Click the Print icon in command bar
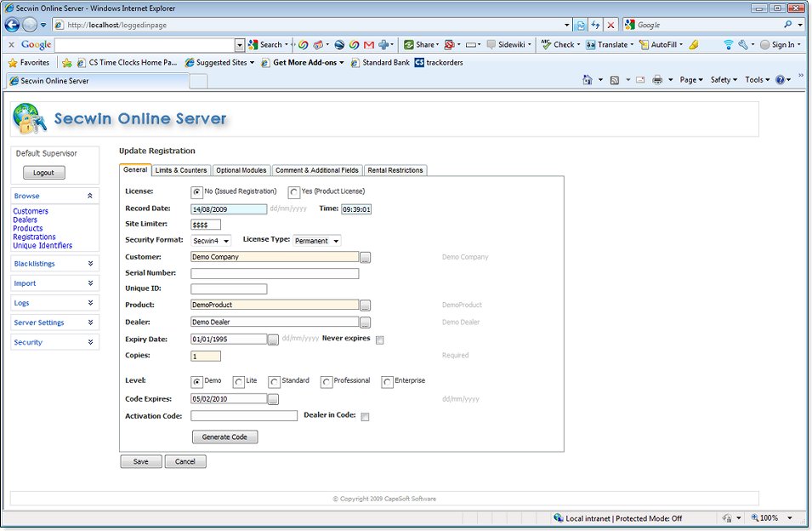The image size is (812, 531). [x=657, y=80]
